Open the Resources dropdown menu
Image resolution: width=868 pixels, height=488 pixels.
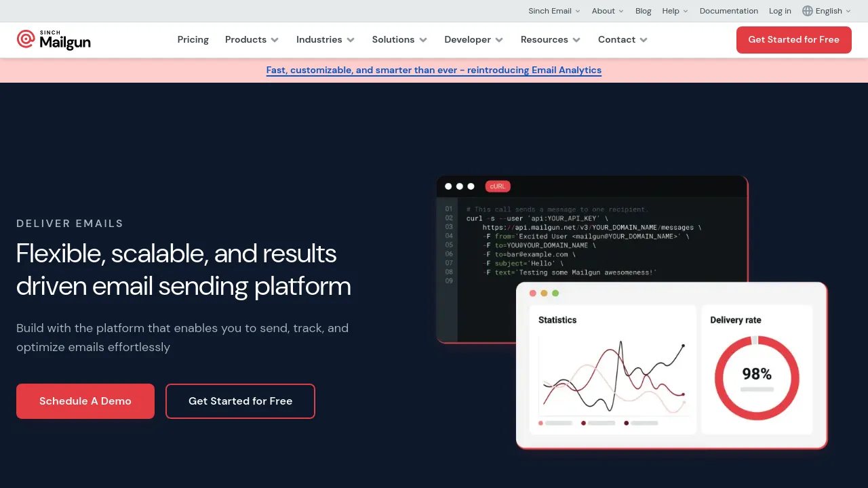click(551, 40)
